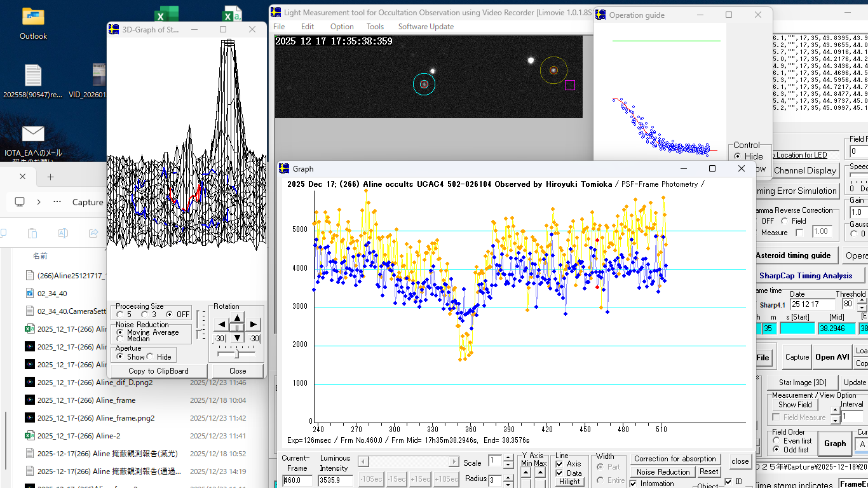The height and width of the screenshot is (488, 868).
Task: Adjust the horizontal Rotation slider
Action: point(236,355)
